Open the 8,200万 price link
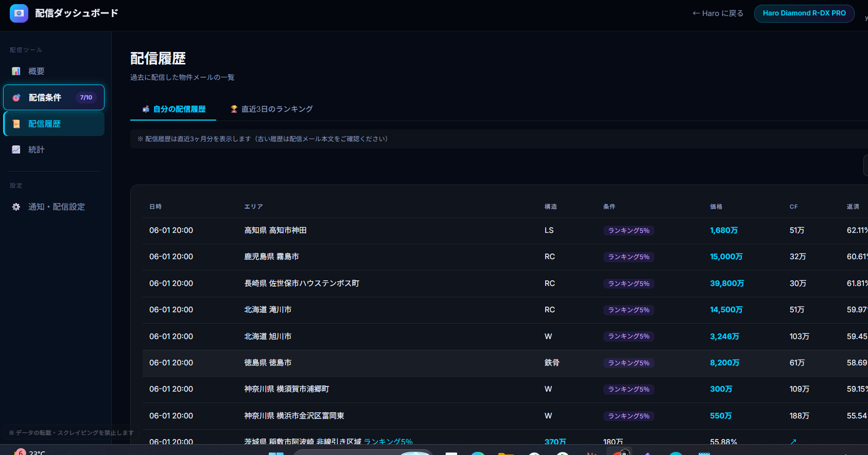 point(724,363)
